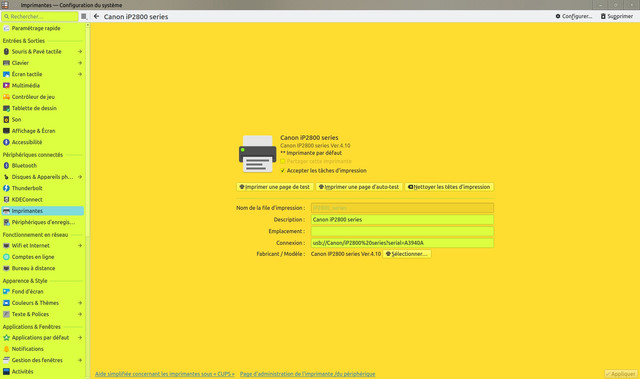Click Nettoyer les têtes d'impression button
This screenshot has height=379, width=640.
(449, 187)
